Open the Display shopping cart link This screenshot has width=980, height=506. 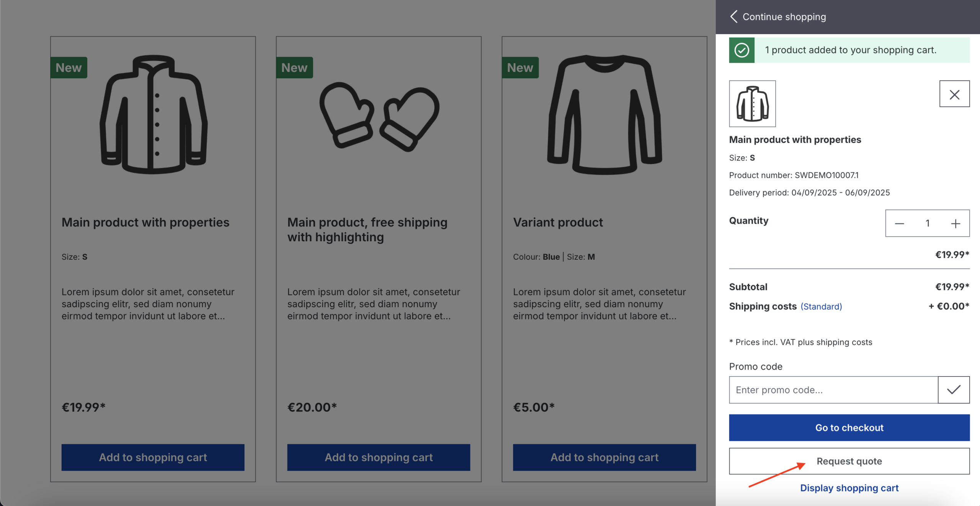[849, 488]
